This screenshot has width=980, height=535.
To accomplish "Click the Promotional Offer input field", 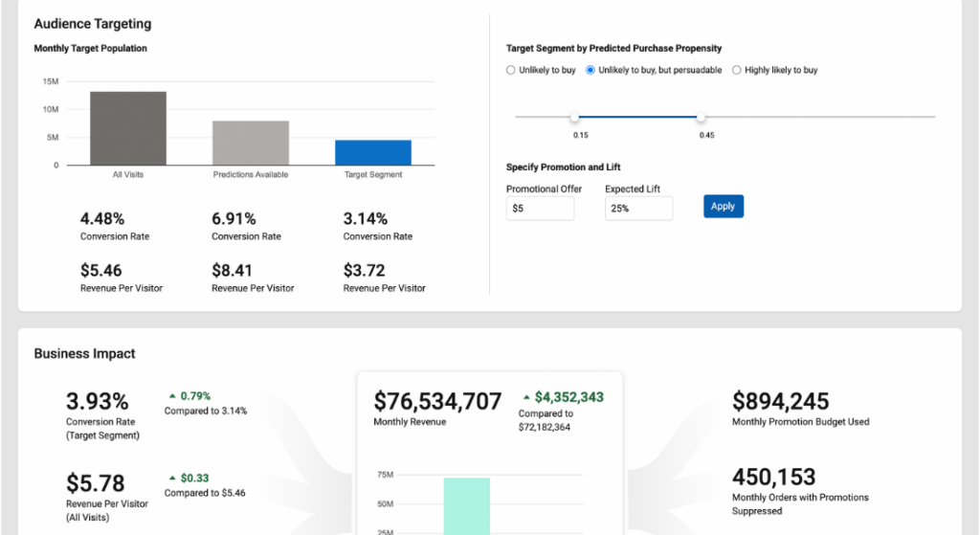I will pyautogui.click(x=540, y=208).
